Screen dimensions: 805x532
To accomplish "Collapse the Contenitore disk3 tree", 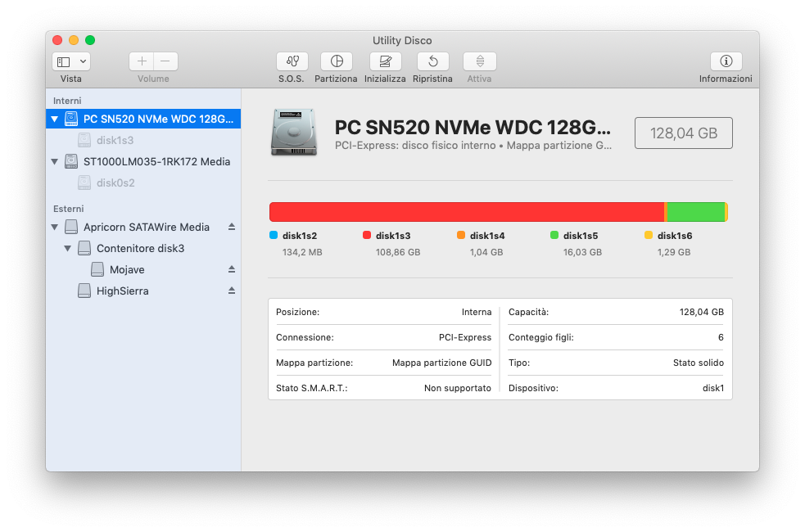I will 67,248.
